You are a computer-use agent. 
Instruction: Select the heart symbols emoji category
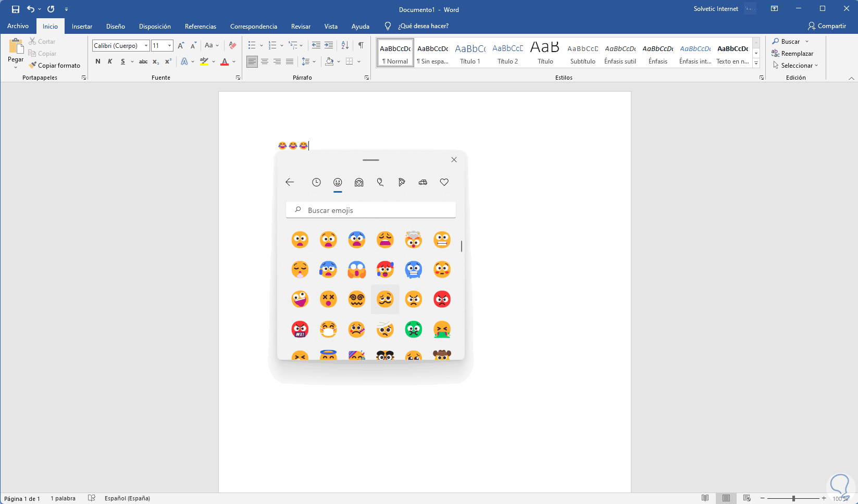(x=444, y=182)
